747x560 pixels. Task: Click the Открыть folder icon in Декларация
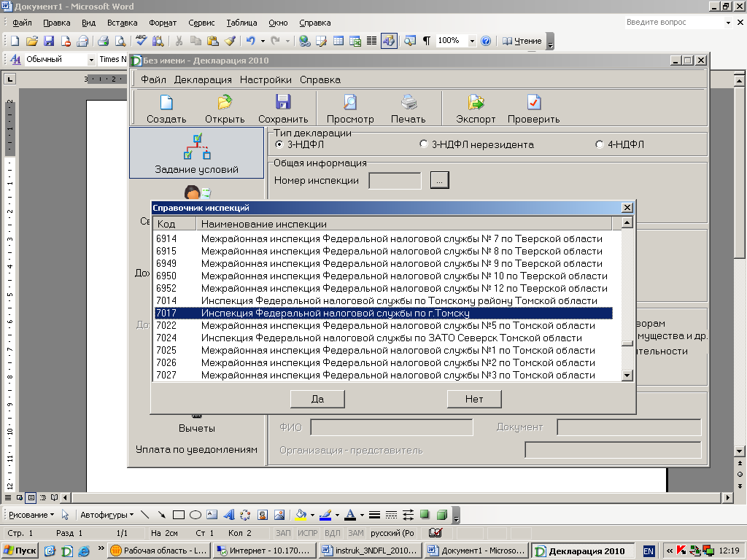[225, 102]
